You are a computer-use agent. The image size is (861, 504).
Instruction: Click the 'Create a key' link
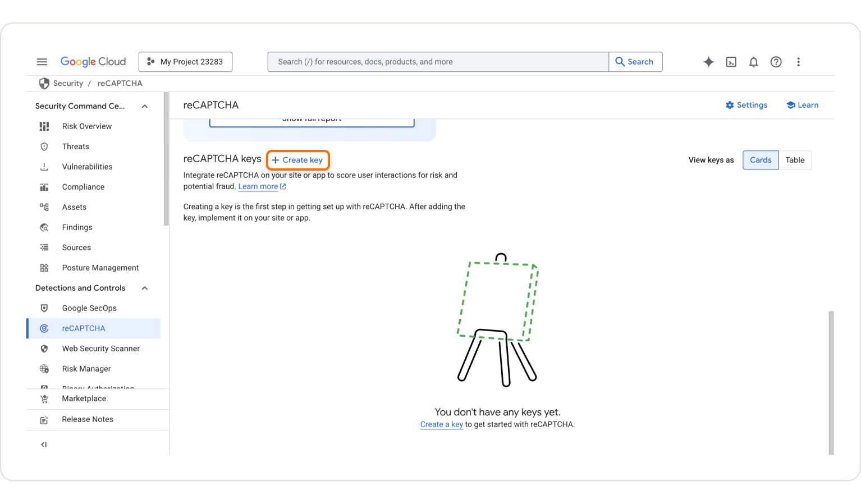[x=441, y=424]
